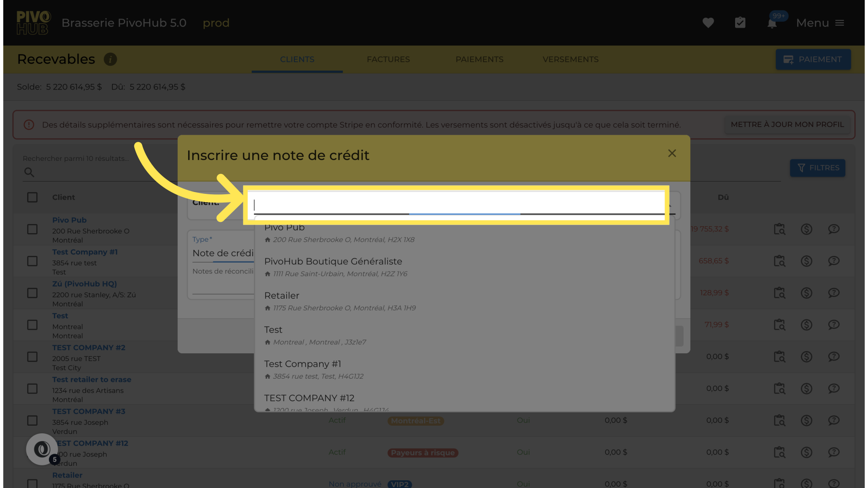Click the PAIEMENT button

[x=813, y=59]
